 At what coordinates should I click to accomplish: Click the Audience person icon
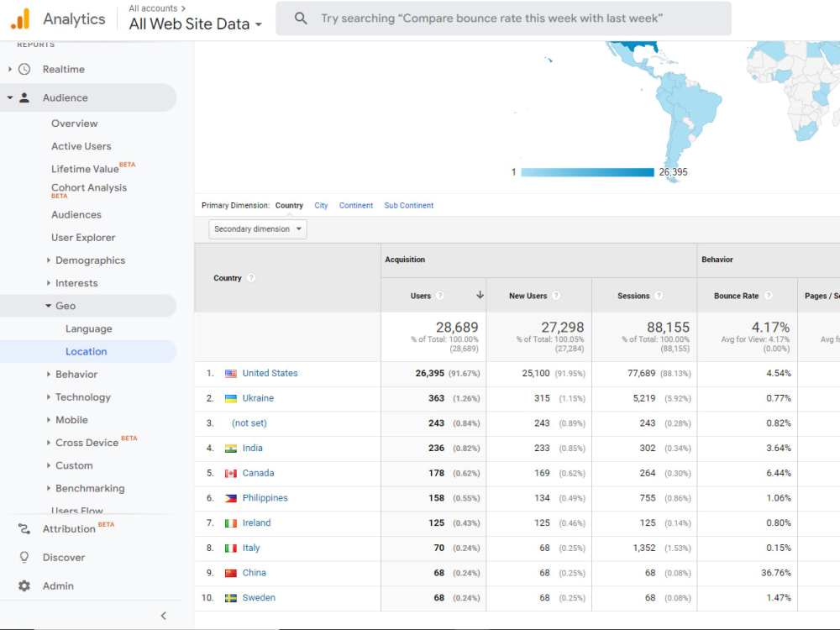(x=24, y=97)
